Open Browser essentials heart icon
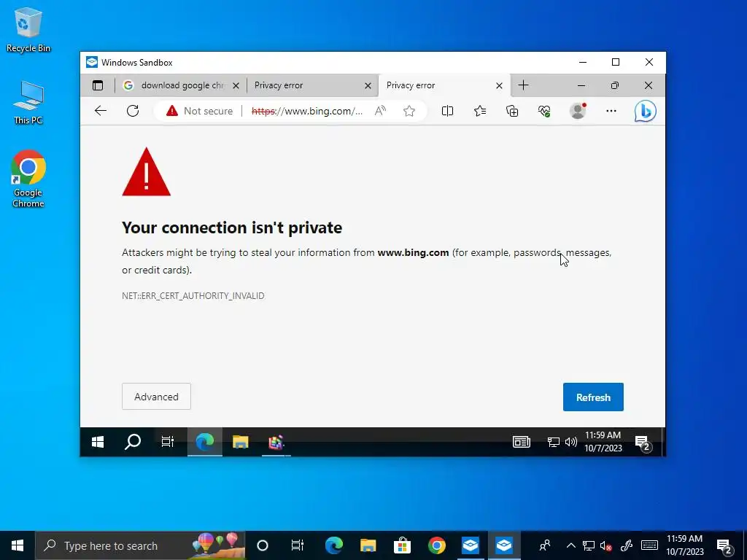Image resolution: width=747 pixels, height=560 pixels. click(x=544, y=111)
